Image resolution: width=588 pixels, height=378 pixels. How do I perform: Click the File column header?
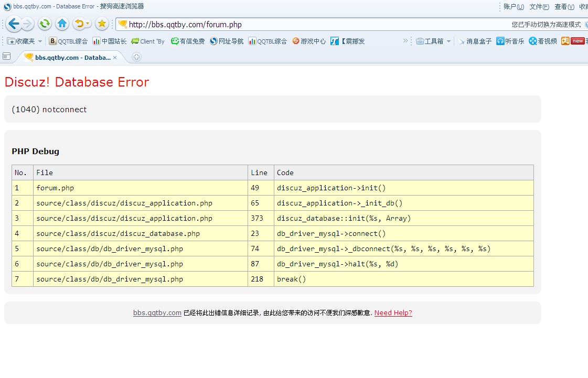tap(140, 172)
